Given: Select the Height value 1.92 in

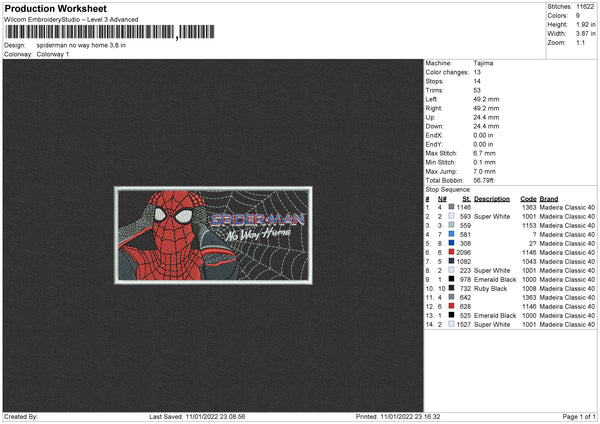Looking at the screenshot, I should click(585, 24).
